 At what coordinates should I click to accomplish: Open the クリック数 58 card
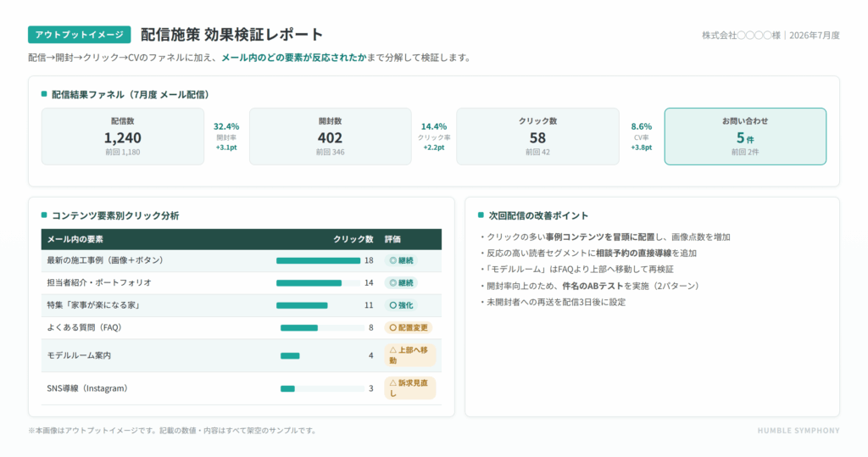(x=537, y=137)
